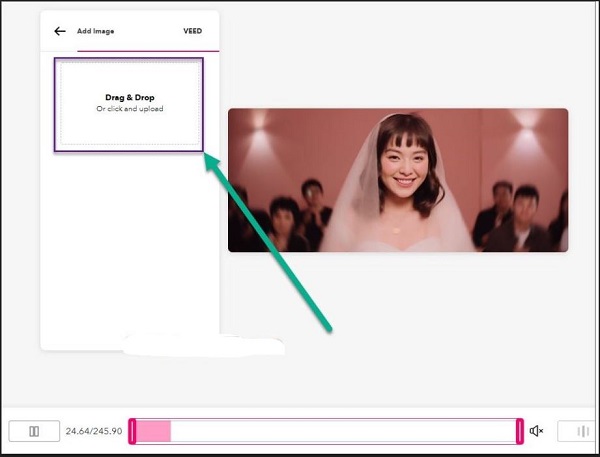Image resolution: width=600 pixels, height=457 pixels.
Task: Unmute audio using the muted speaker icon
Action: pos(537,431)
